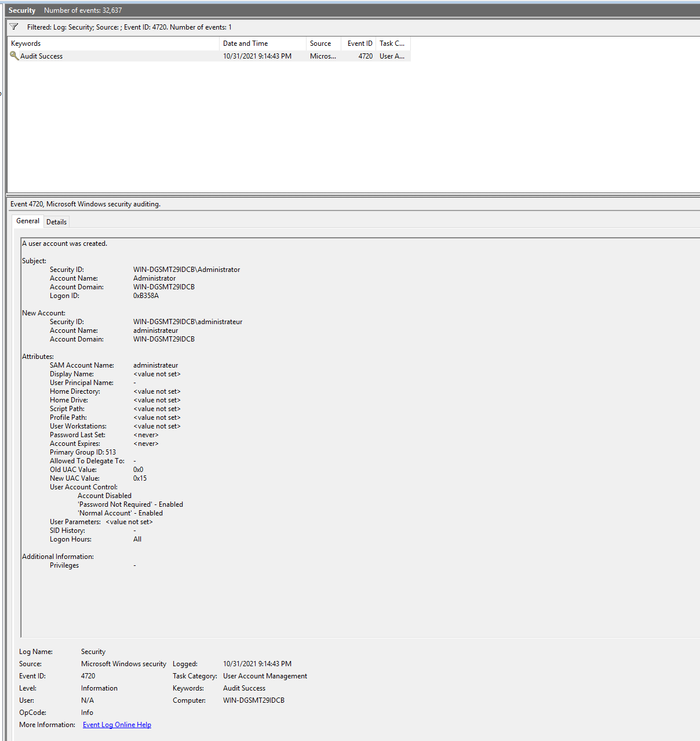The height and width of the screenshot is (741, 700).
Task: Click the Task Category column header
Action: (x=392, y=43)
